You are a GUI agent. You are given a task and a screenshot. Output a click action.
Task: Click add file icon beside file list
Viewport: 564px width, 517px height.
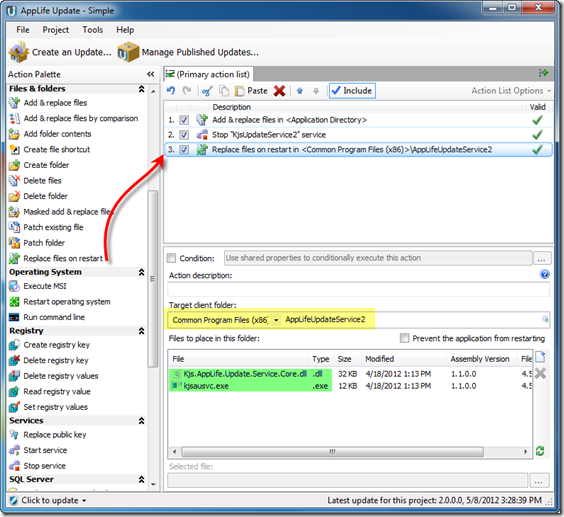tap(540, 357)
